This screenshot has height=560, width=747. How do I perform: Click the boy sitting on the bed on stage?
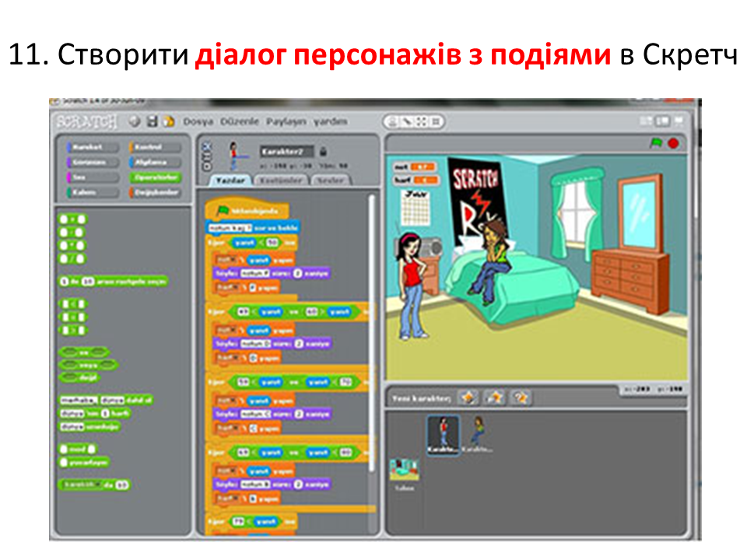click(491, 262)
